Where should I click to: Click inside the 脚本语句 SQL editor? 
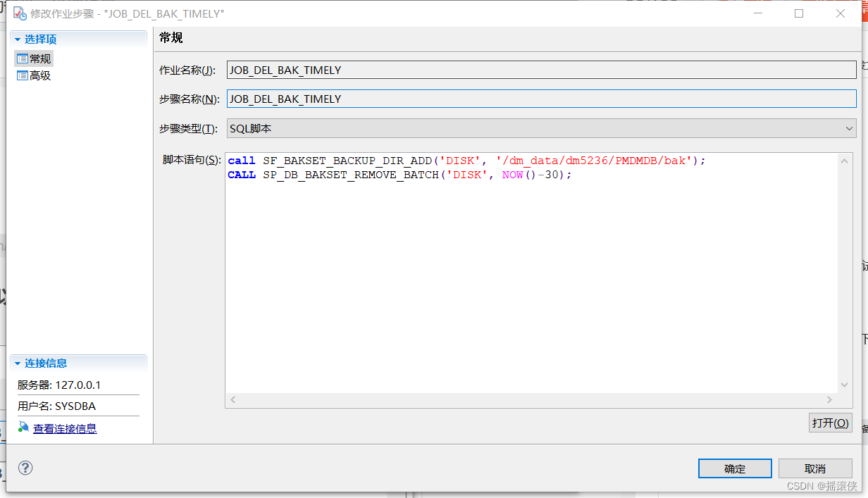coord(531,273)
